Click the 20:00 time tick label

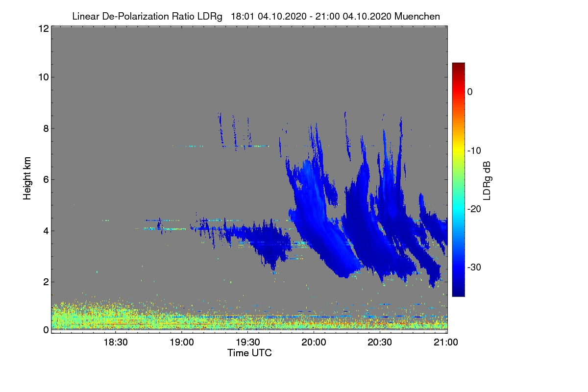point(315,343)
